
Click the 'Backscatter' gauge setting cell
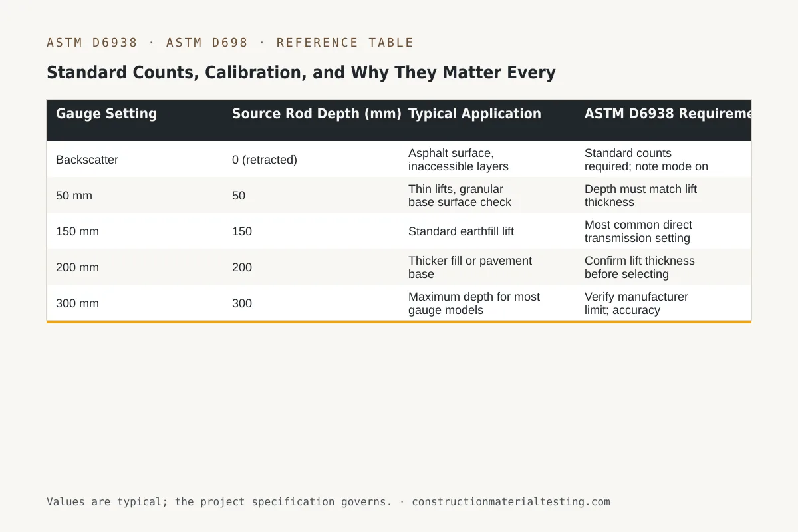pyautogui.click(x=87, y=160)
